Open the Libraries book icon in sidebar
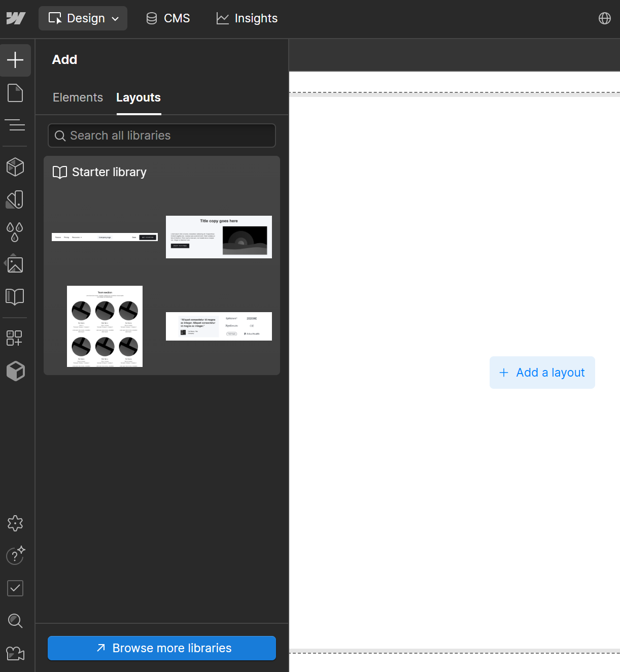Screen dimensions: 620x672 pos(15,297)
